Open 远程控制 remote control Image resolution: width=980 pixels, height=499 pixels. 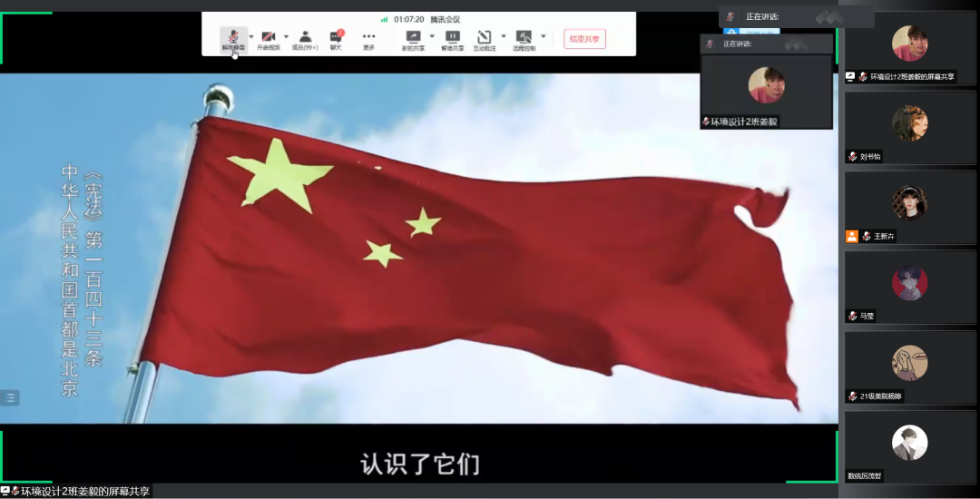point(524,37)
